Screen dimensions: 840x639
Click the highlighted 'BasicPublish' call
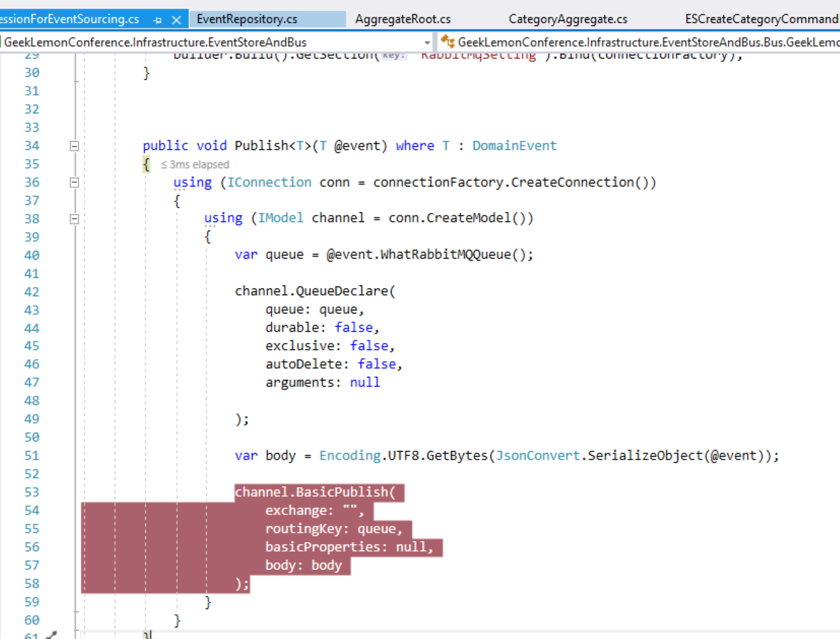(x=342, y=493)
